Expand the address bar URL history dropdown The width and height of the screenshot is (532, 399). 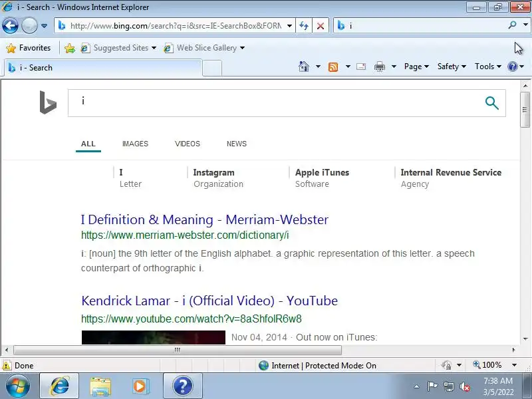pos(289,26)
